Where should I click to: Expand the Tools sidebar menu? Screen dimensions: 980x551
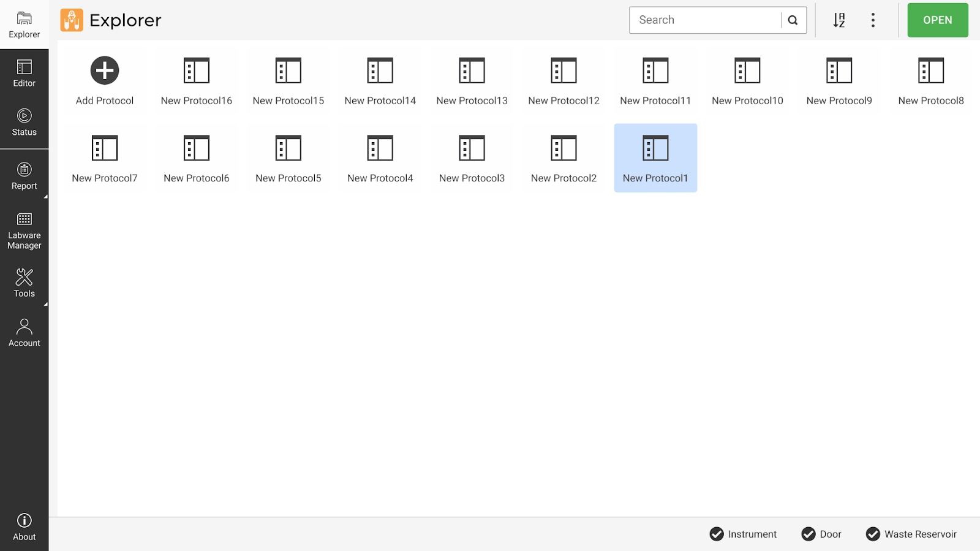point(24,283)
